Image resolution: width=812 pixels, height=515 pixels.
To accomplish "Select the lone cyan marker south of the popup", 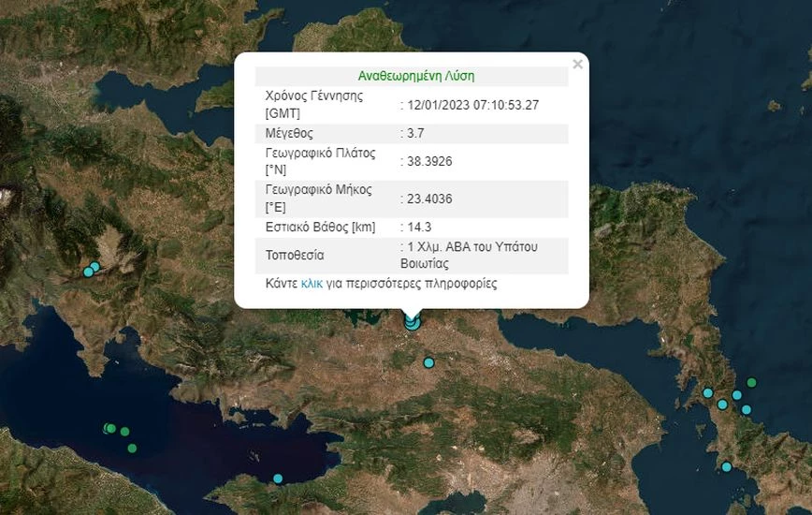I will click(x=429, y=362).
